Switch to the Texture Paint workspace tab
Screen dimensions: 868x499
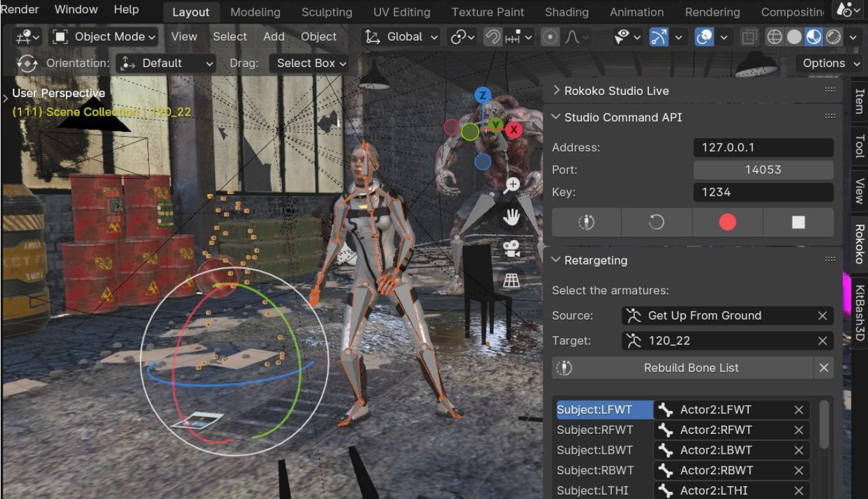[x=488, y=12]
